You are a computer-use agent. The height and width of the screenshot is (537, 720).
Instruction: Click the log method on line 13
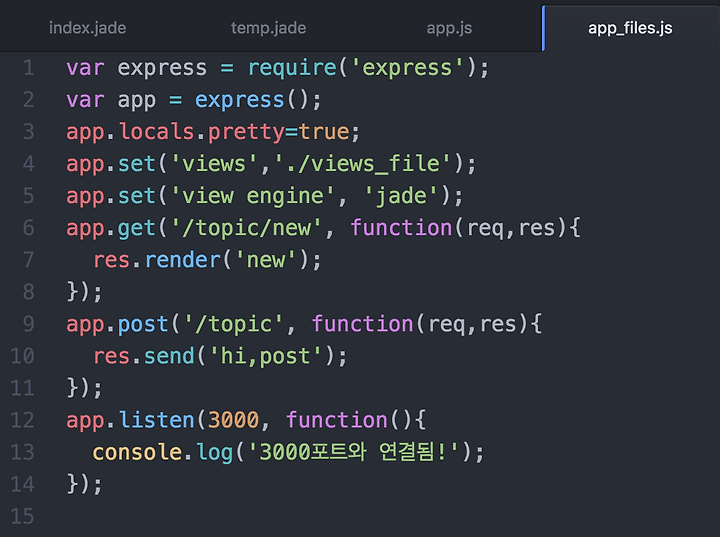point(214,452)
